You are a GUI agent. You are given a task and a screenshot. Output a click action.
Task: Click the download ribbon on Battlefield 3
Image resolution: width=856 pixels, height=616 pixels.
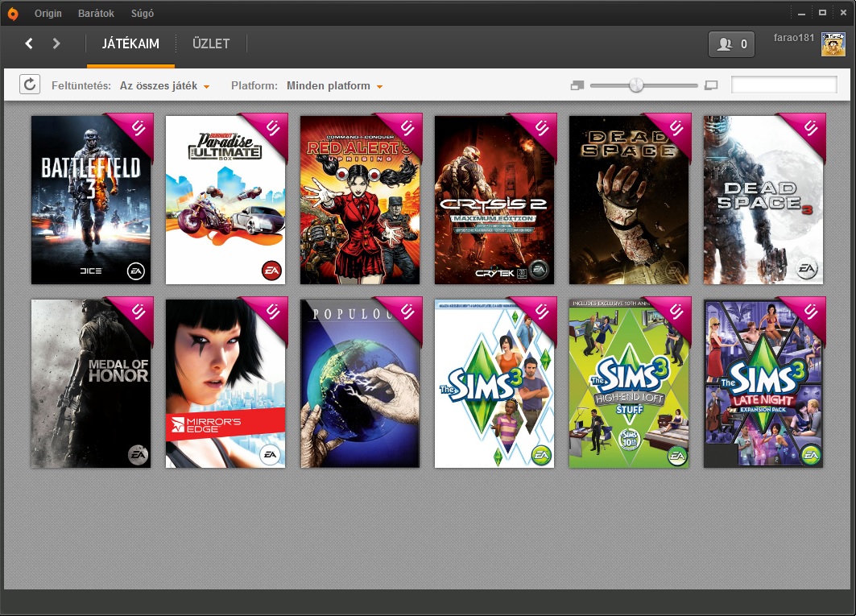pyautogui.click(x=135, y=131)
